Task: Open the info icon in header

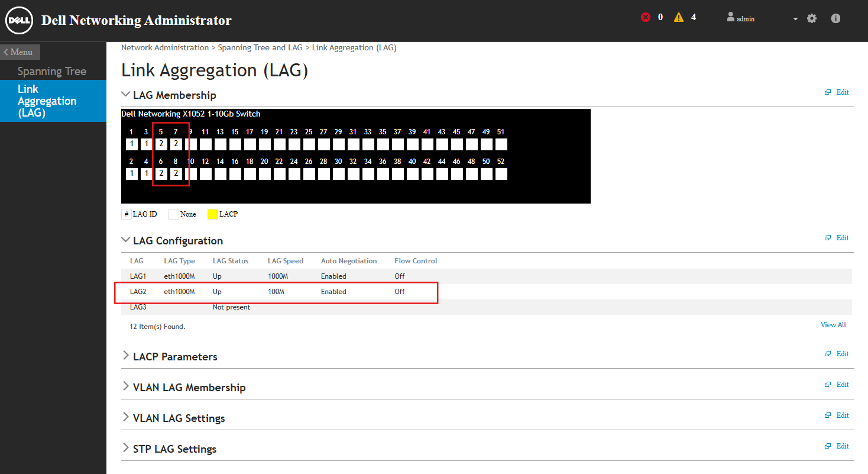Action: [x=835, y=18]
